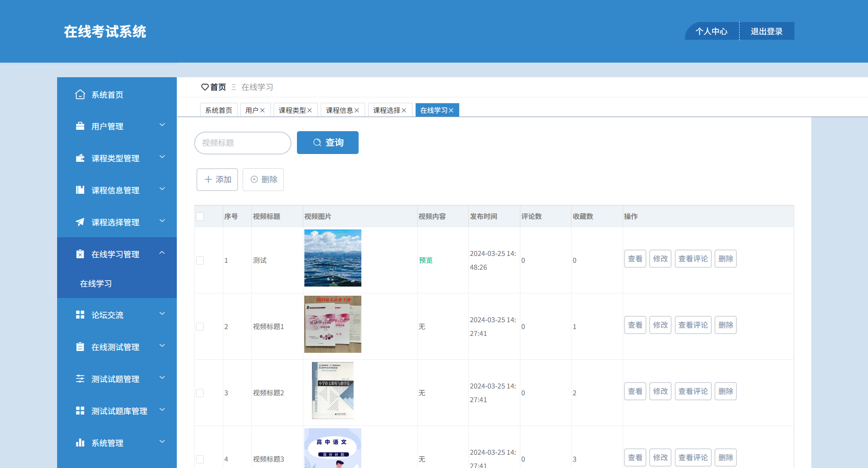Click the plus icon of 添加 button

pos(208,180)
